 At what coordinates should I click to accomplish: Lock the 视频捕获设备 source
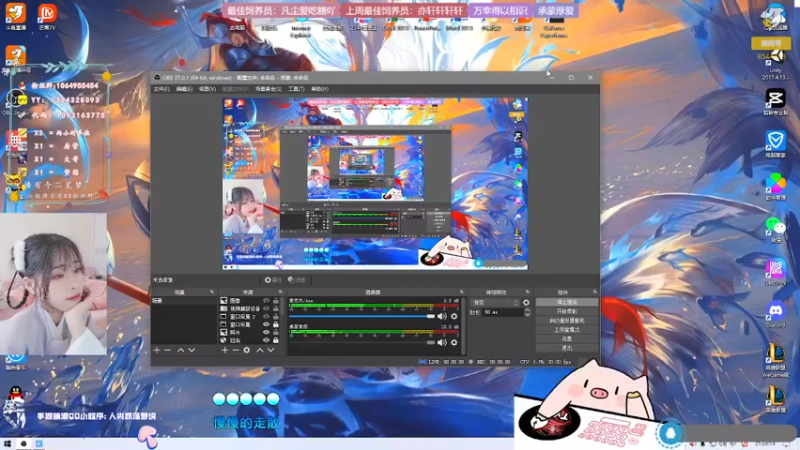[276, 309]
